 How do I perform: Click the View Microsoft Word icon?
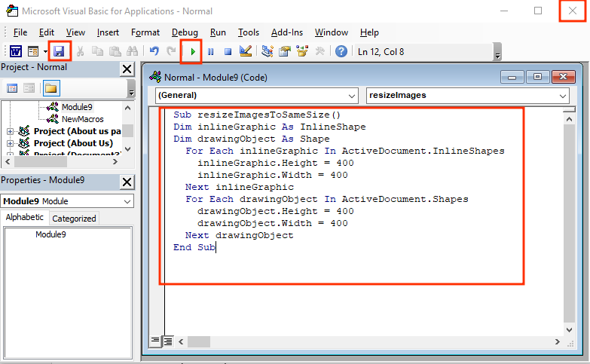click(x=16, y=51)
